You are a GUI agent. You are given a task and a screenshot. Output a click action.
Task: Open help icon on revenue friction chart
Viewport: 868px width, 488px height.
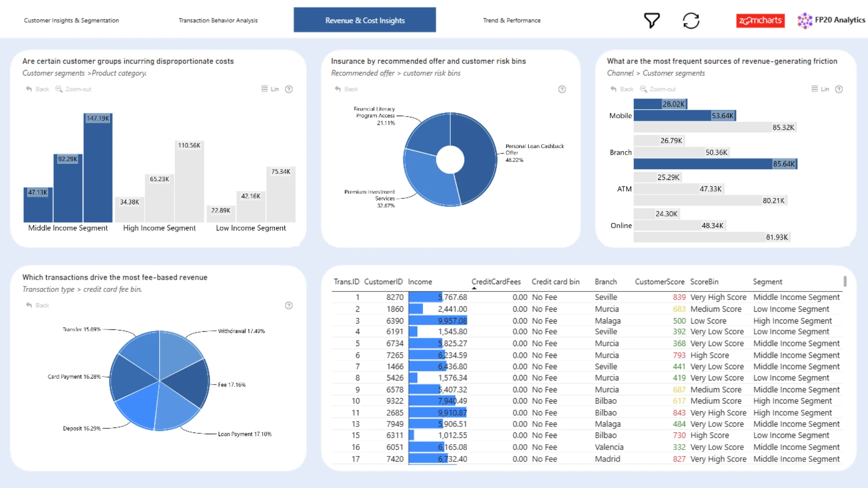point(839,89)
